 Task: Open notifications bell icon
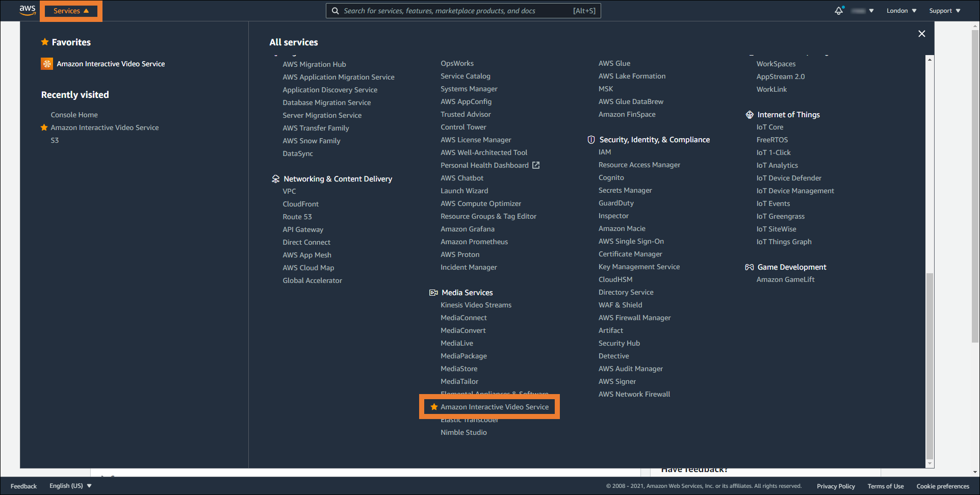pyautogui.click(x=839, y=11)
